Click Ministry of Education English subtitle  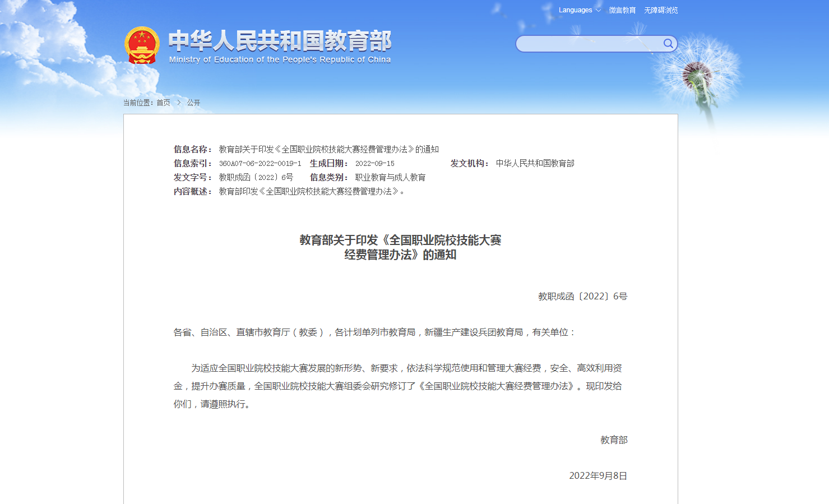tap(280, 59)
